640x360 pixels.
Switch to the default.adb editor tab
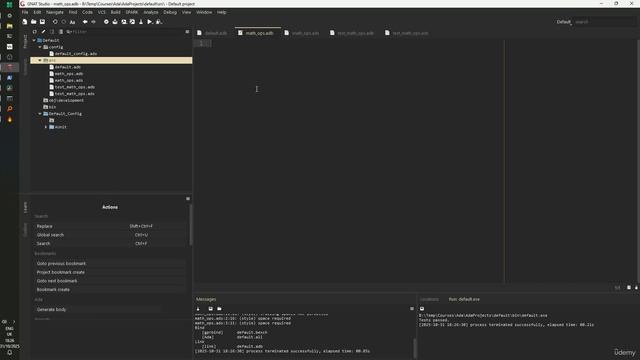212,33
